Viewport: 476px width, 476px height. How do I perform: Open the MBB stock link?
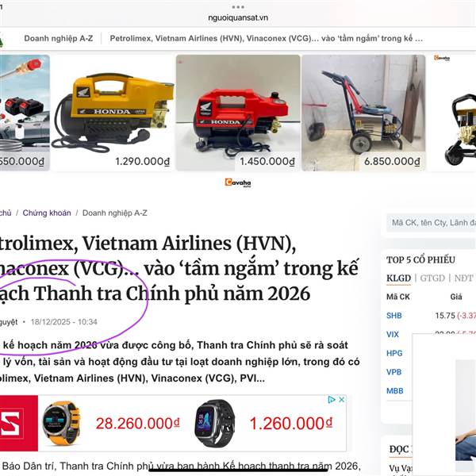(x=394, y=391)
